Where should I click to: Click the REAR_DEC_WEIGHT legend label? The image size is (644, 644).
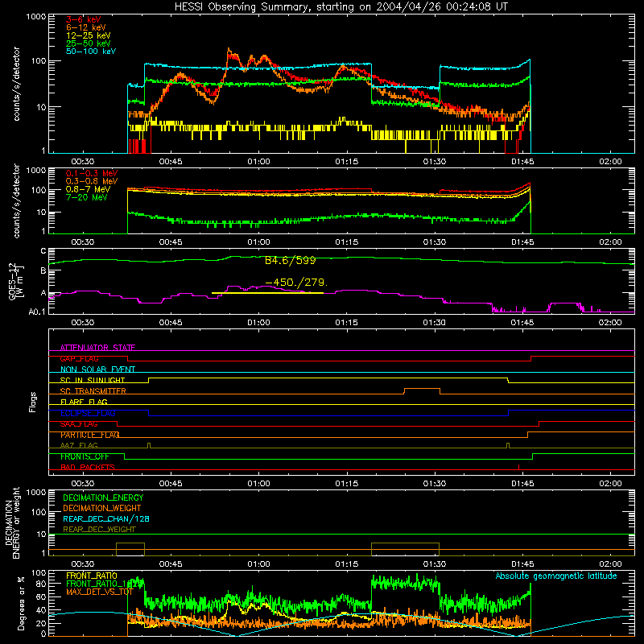(x=99, y=530)
